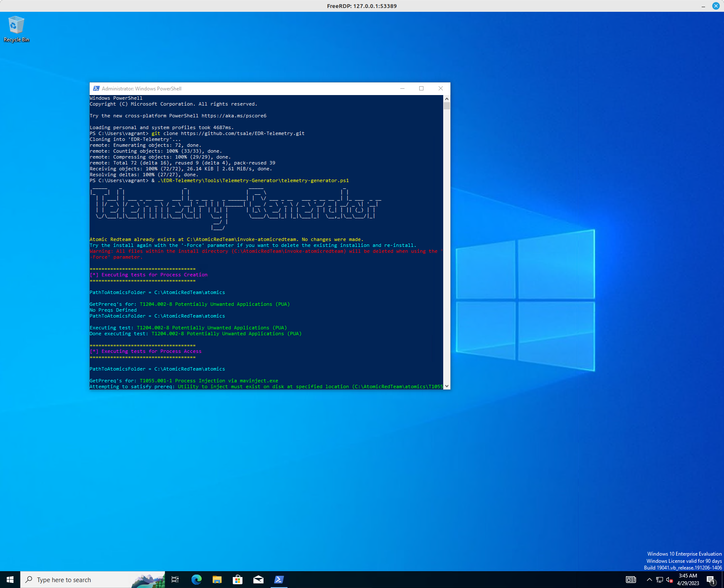Click the search box landscape highlight image
This screenshot has width=724, height=588.
point(148,580)
